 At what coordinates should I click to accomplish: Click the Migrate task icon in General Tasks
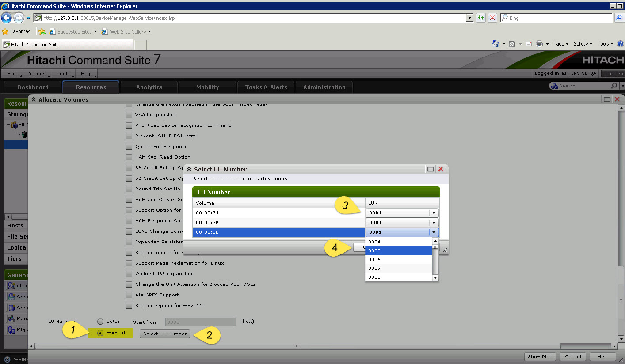(11, 330)
